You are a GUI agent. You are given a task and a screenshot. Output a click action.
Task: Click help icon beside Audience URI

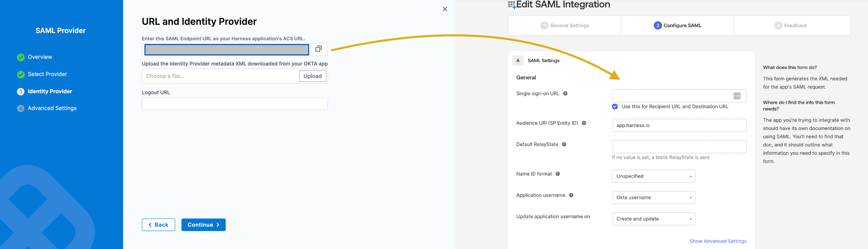pyautogui.click(x=584, y=123)
